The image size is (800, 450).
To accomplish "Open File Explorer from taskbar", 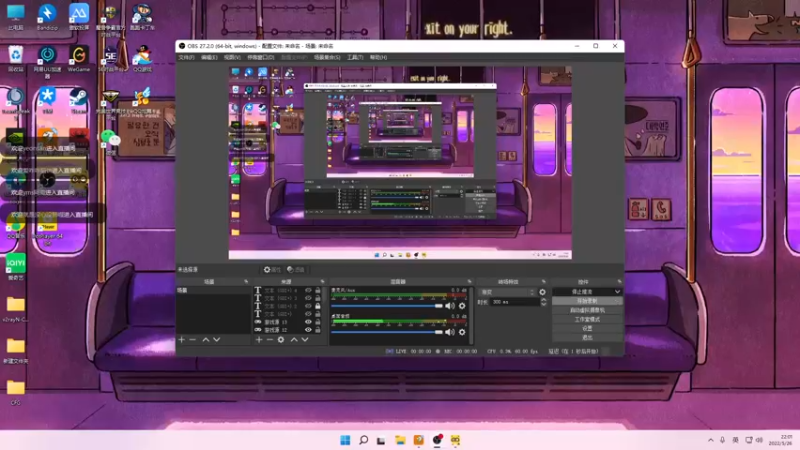I will (x=400, y=440).
